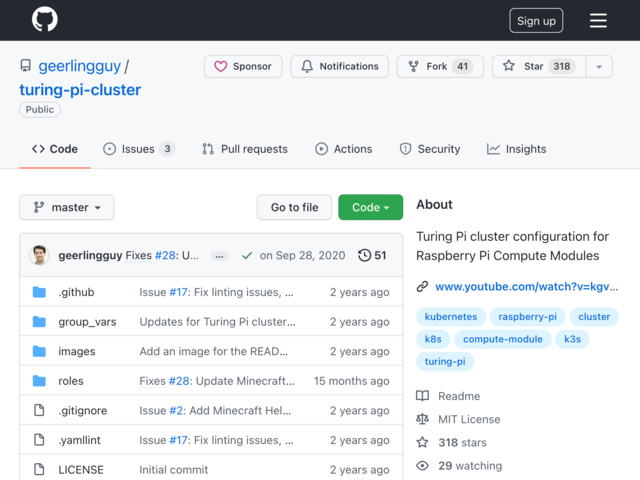Select the raspberry-pi topic tag
Screen dimensions: 640x480
point(528,317)
